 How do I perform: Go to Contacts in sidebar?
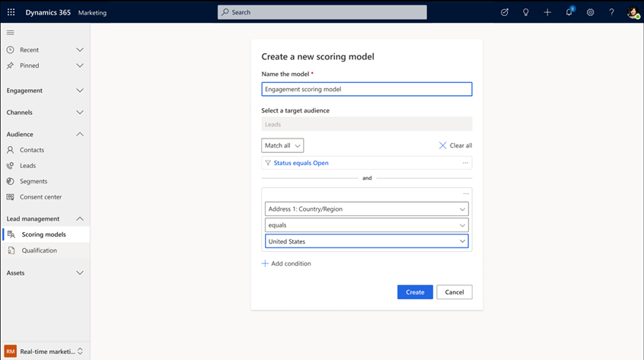[x=32, y=150]
